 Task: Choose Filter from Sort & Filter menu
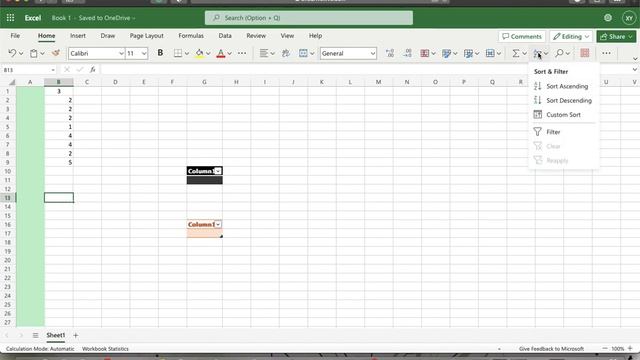point(563,132)
